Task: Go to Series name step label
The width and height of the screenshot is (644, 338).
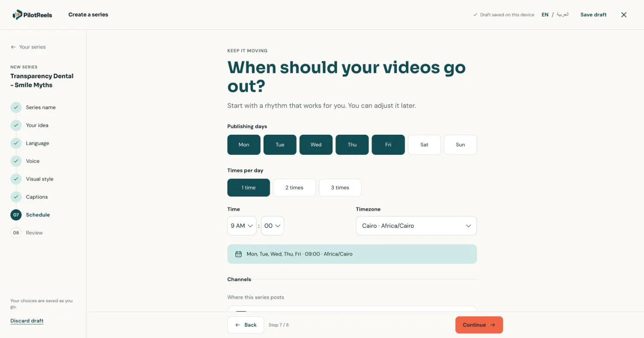Action: 41,107
